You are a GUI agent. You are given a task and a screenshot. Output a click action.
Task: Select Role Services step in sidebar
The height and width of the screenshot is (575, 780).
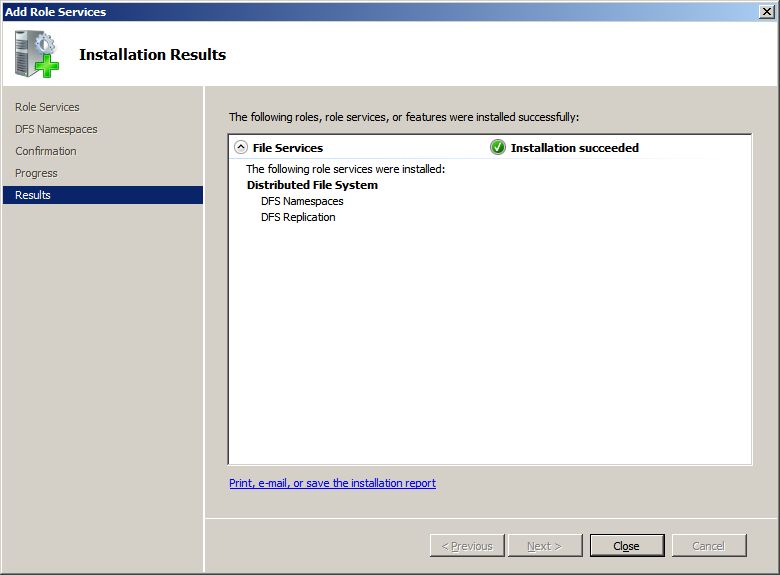click(47, 107)
